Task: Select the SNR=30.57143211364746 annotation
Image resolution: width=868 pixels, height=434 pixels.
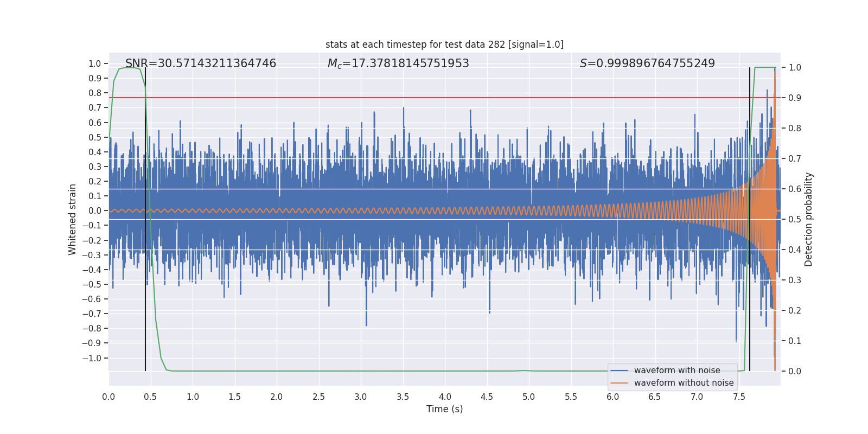Action: (x=201, y=63)
